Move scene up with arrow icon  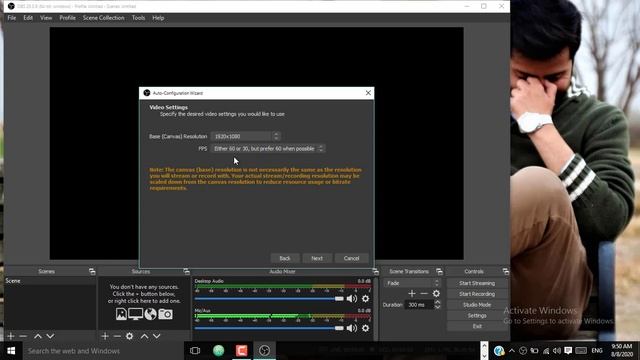coord(38,336)
